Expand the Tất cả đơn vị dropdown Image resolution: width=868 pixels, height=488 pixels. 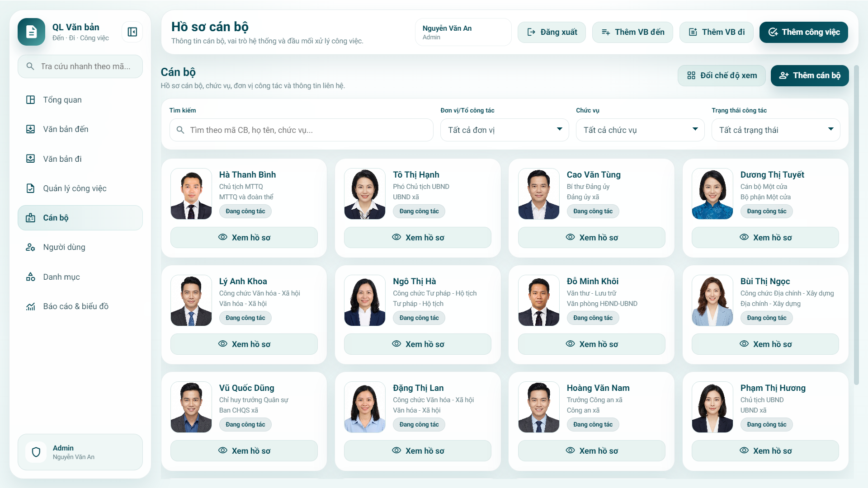coord(505,130)
